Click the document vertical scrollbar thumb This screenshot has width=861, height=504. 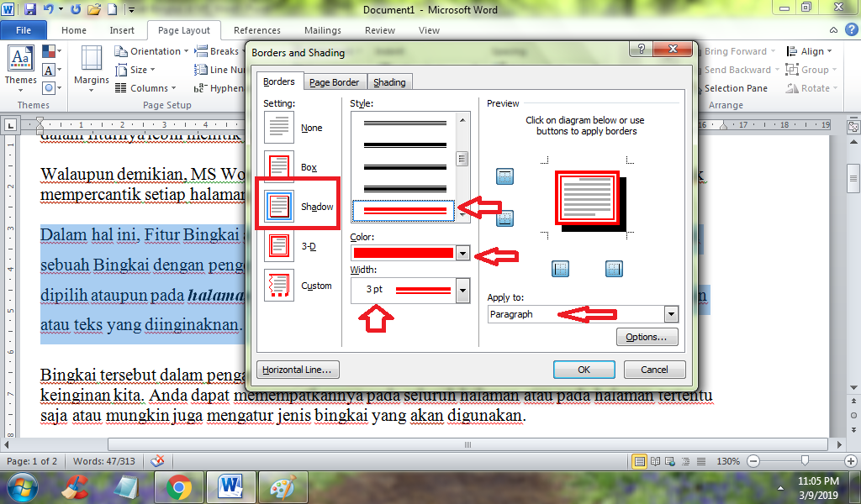[x=853, y=179]
